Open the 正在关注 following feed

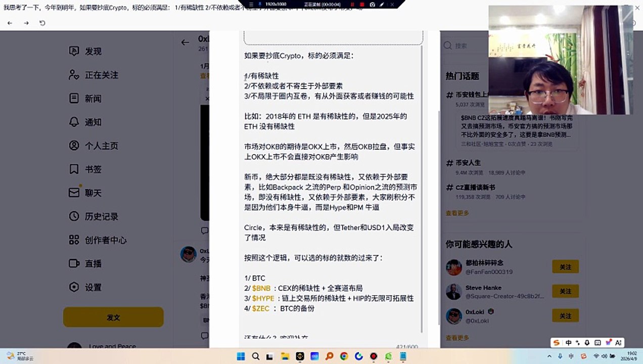click(x=94, y=75)
